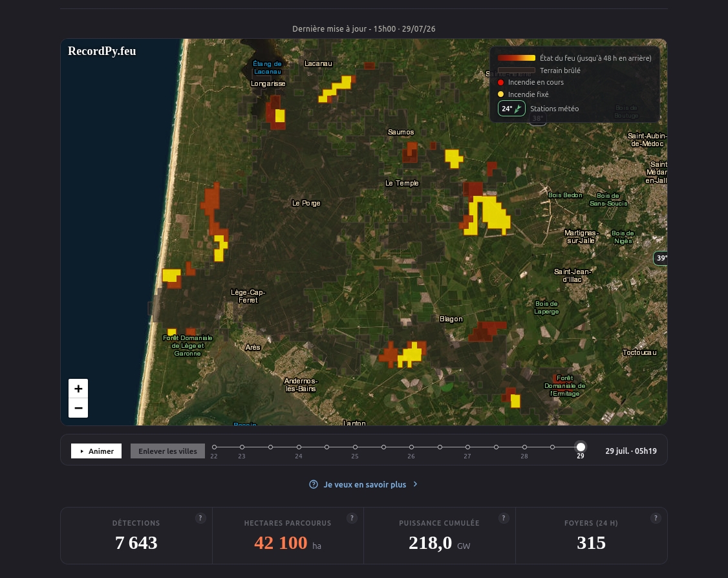
Task: Click the fire state gradient swatch in legend
Action: click(517, 58)
